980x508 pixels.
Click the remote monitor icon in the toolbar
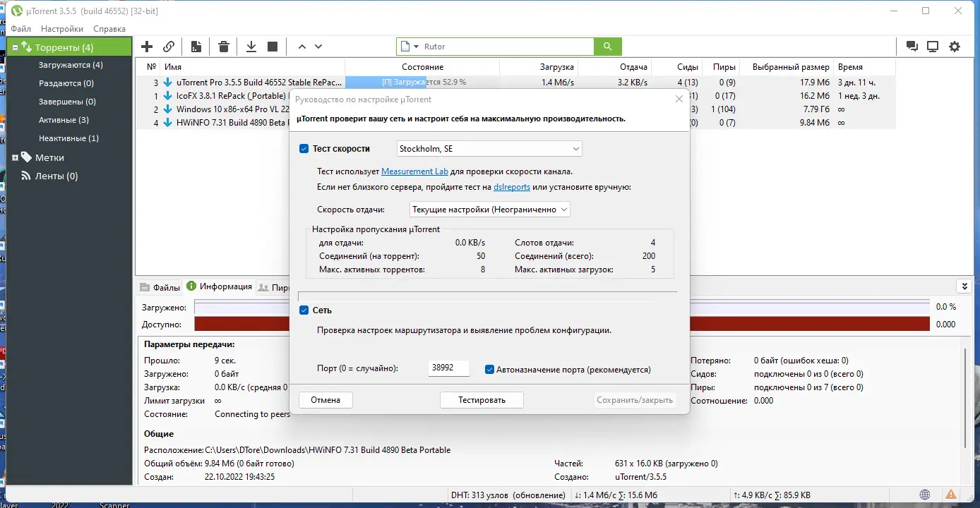pos(933,47)
